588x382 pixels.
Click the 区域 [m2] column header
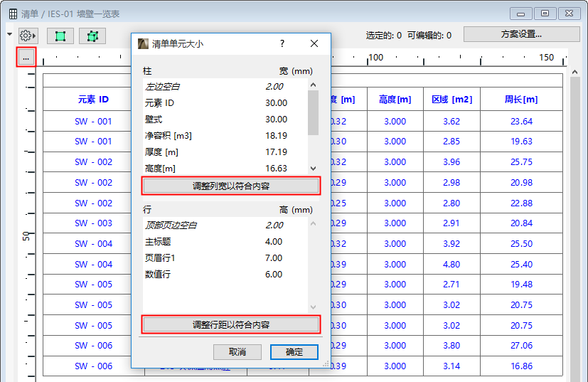coord(451,100)
